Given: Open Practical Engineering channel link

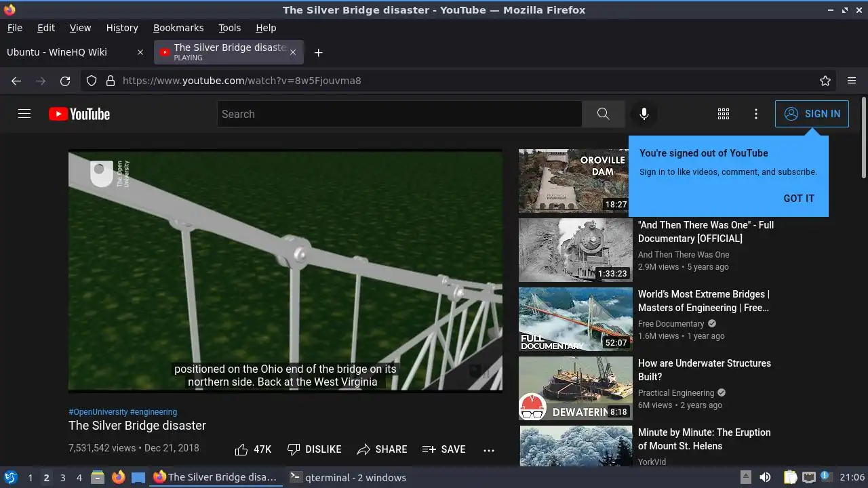Looking at the screenshot, I should click(676, 392).
